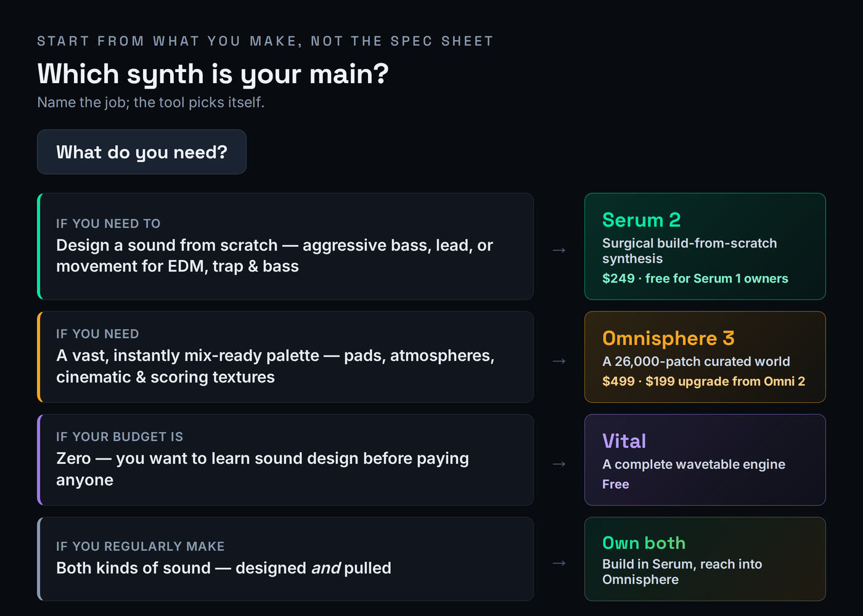The width and height of the screenshot is (863, 616).
Task: Select the "Both kinds of sound" condition
Action: tap(285, 559)
